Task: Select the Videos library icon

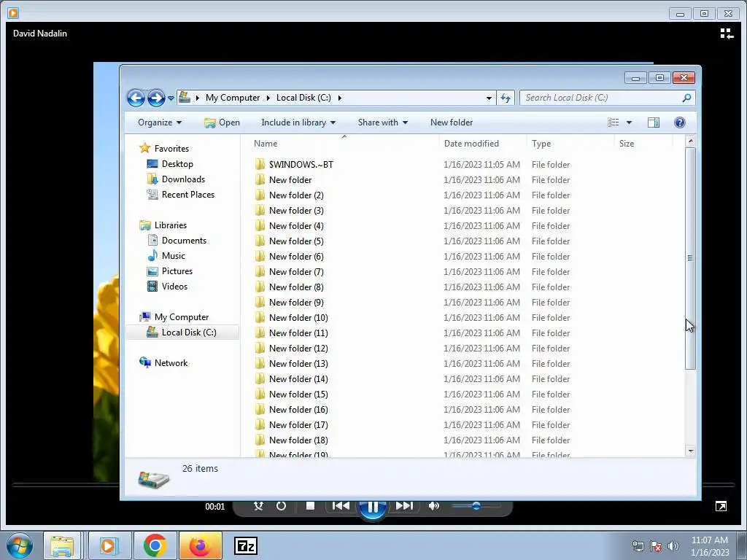Action: pyautogui.click(x=152, y=286)
